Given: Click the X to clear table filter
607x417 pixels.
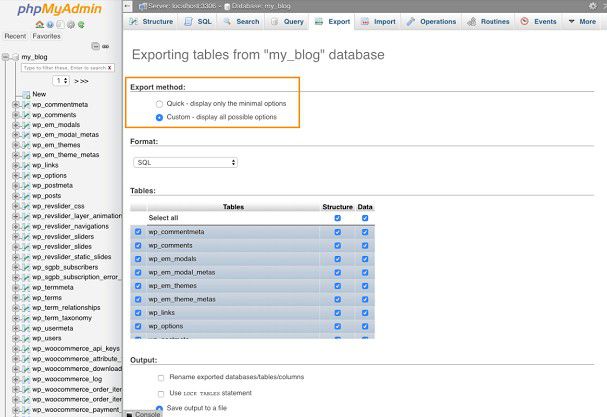Looking at the screenshot, I should coord(110,68).
